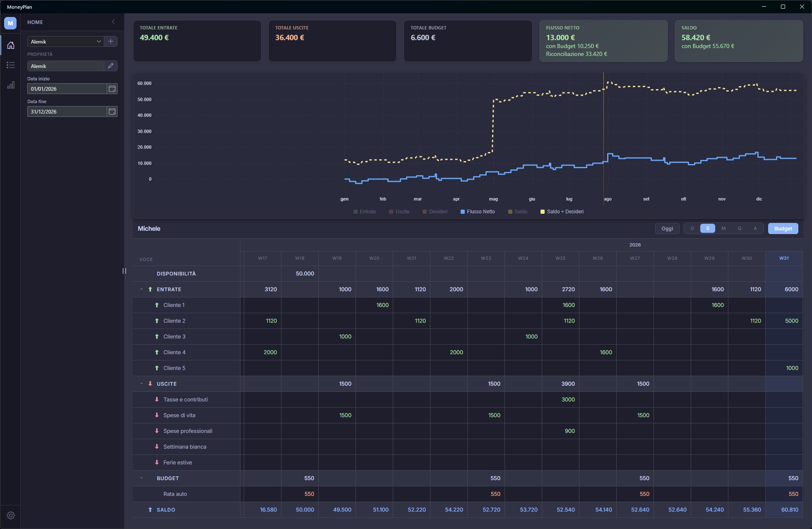This screenshot has height=529, width=812.
Task: Click the Data inizio date field
Action: pos(67,89)
